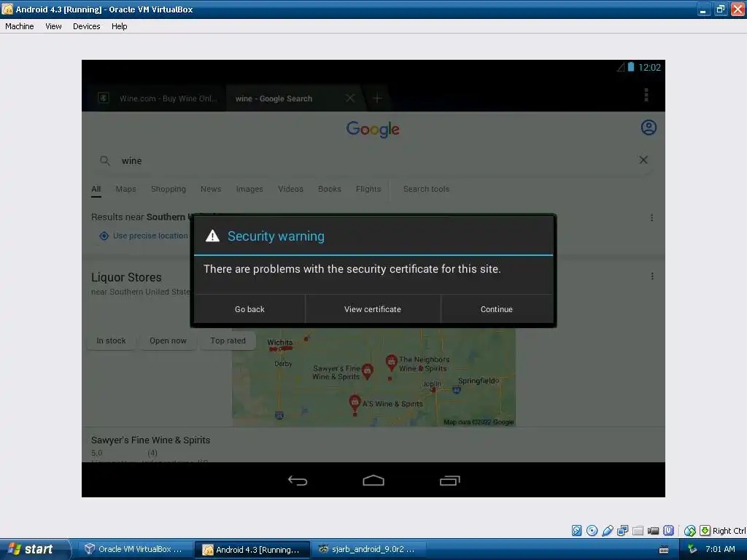Toggle the In stock filter chip
747x560 pixels.
tap(111, 341)
